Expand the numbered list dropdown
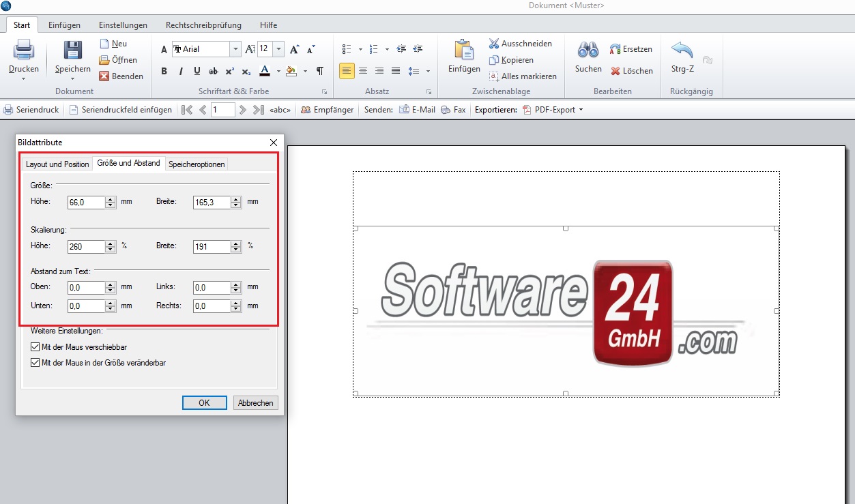Viewport: 855px width, 504px height. pos(387,49)
